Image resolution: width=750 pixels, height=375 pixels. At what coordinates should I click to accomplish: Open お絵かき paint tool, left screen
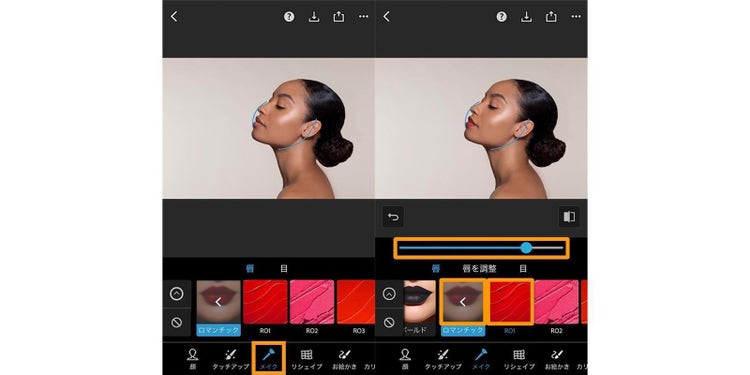pos(344,359)
